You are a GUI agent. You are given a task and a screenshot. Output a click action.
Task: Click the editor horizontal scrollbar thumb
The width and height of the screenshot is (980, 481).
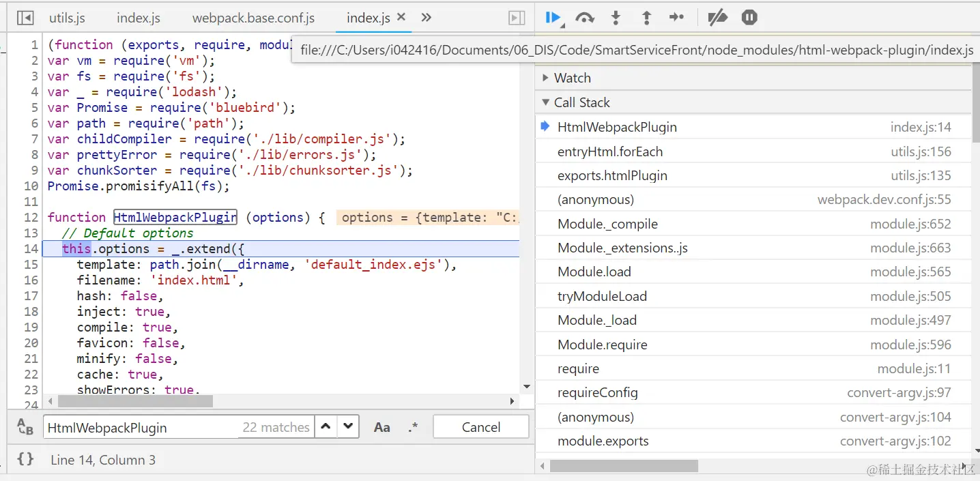135,401
